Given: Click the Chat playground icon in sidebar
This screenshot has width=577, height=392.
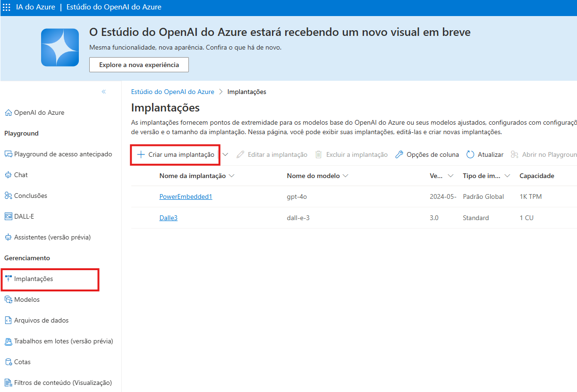Looking at the screenshot, I should pos(8,175).
